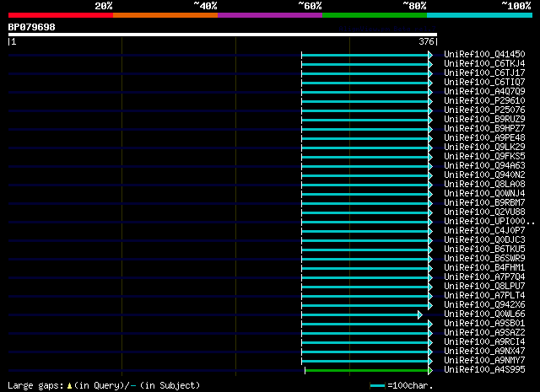Click the green alignment bar for A4S995
This screenshot has height=392, width=540.
click(x=367, y=371)
